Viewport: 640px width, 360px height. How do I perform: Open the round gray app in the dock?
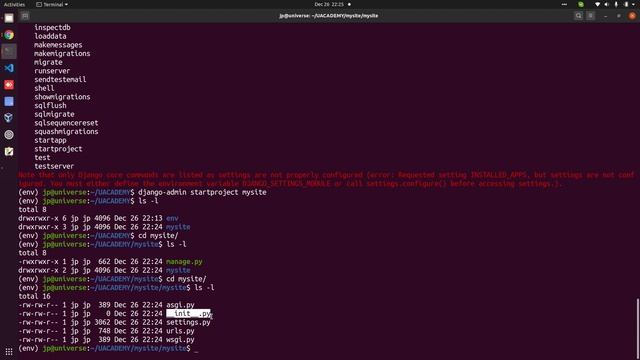[x=9, y=135]
